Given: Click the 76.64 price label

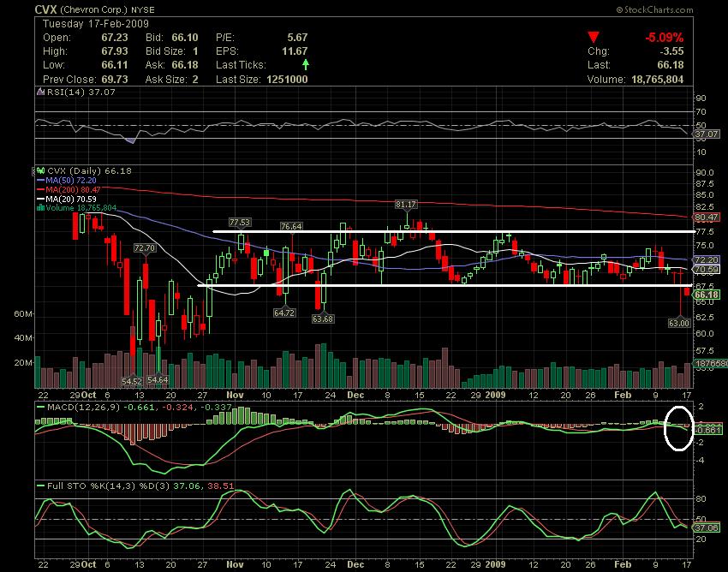Looking at the screenshot, I should tap(291, 226).
